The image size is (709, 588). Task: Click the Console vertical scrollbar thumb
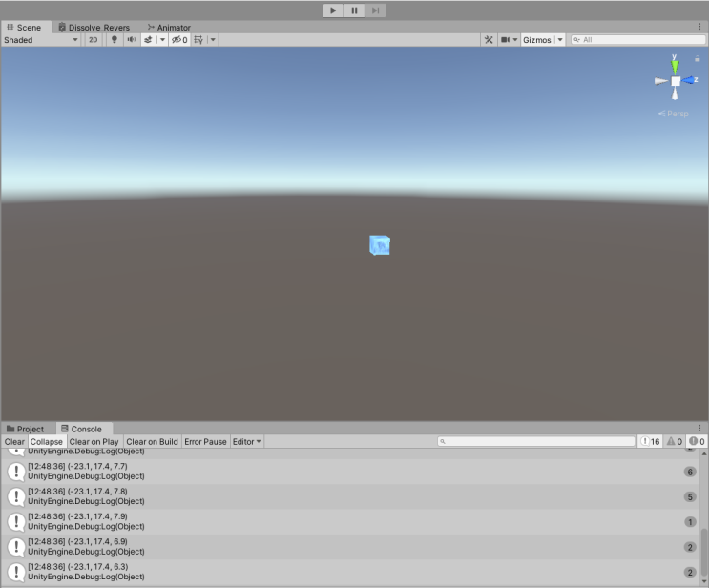[704, 553]
